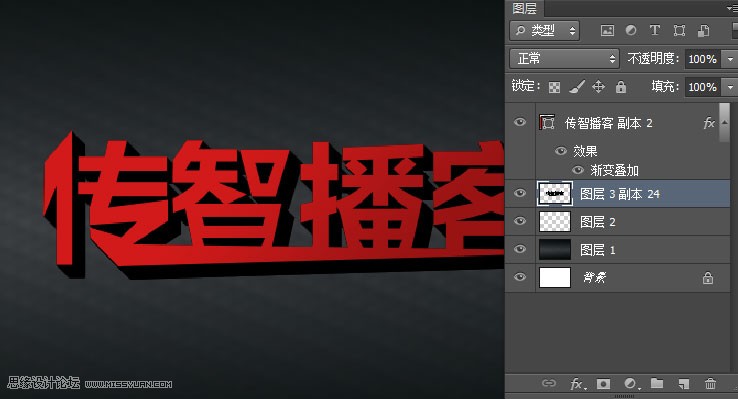Lock image pixels brush icon

click(x=577, y=87)
